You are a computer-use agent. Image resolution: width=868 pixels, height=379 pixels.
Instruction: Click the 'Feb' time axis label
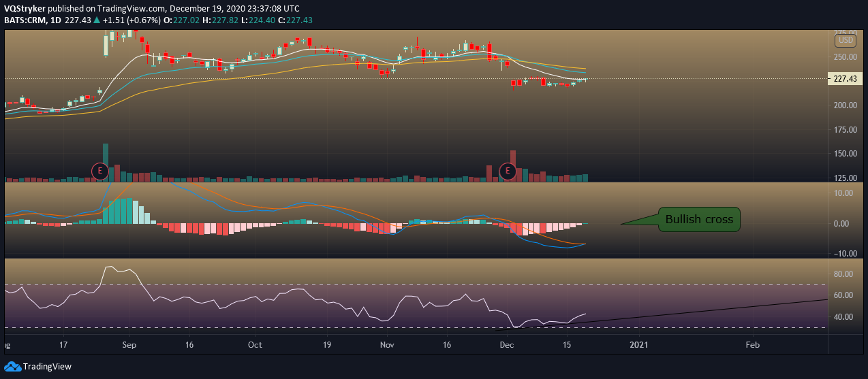(752, 345)
